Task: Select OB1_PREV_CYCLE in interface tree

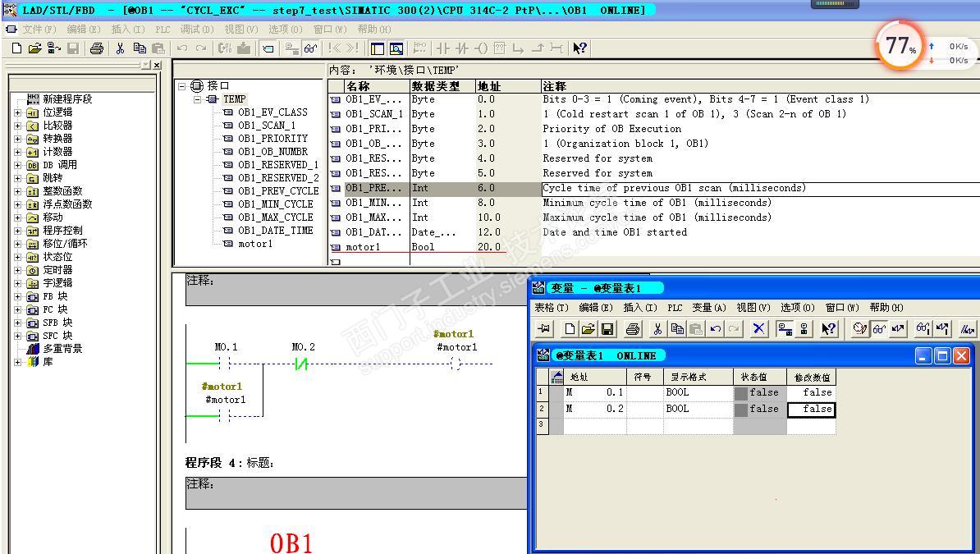Action: [x=278, y=191]
